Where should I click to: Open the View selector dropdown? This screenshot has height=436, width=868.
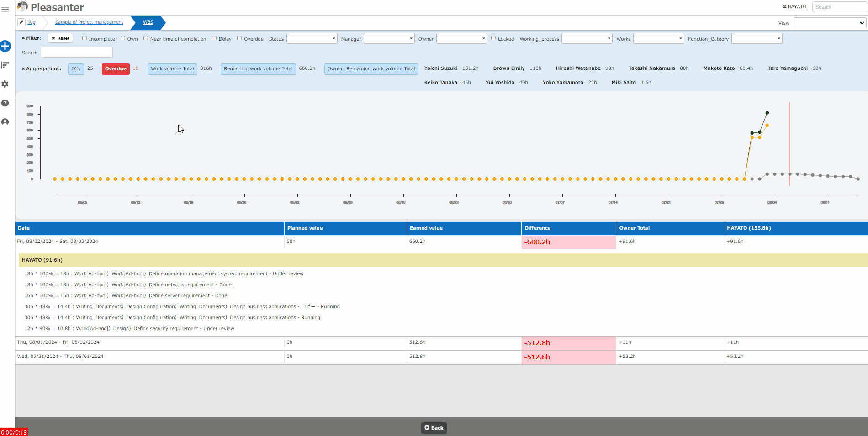click(x=830, y=23)
